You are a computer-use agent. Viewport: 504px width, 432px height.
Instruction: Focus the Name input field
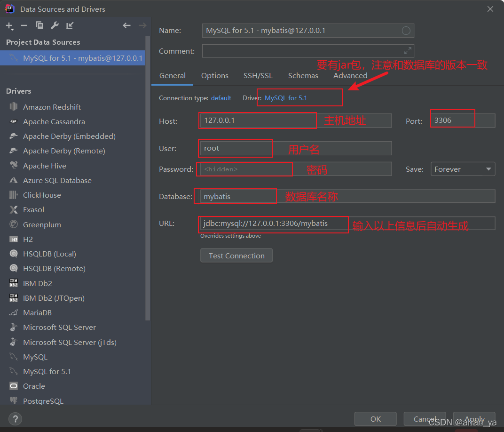click(x=308, y=31)
